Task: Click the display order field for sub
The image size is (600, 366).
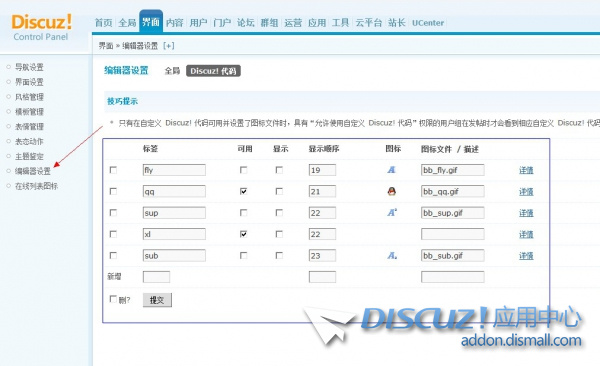Action: click(322, 255)
